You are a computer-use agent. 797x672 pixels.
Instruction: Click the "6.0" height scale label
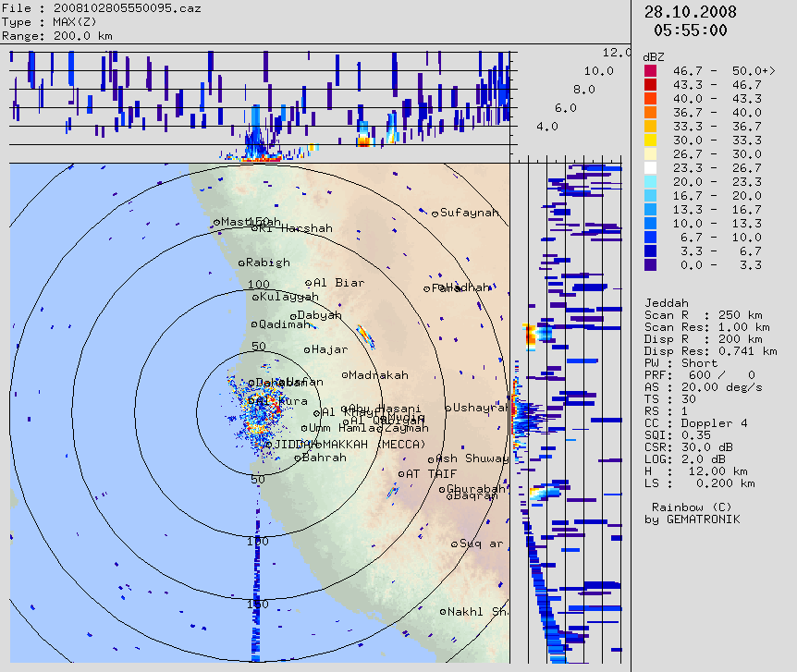point(565,108)
